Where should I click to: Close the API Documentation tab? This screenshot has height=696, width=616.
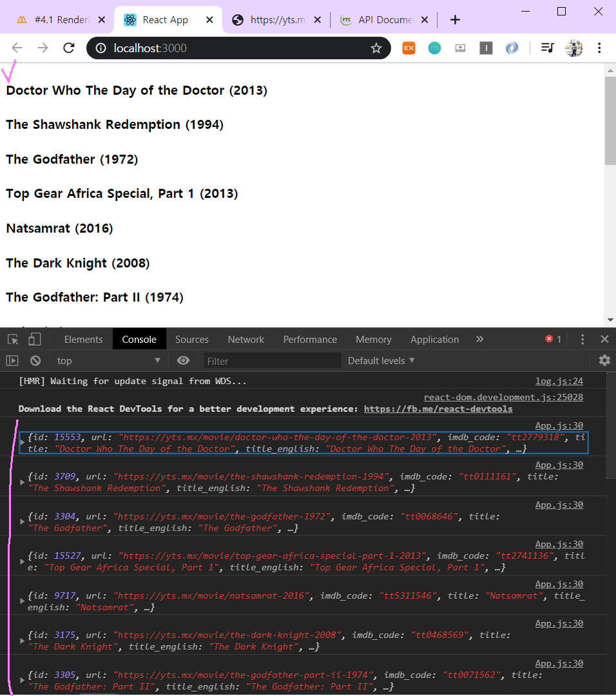coord(424,19)
